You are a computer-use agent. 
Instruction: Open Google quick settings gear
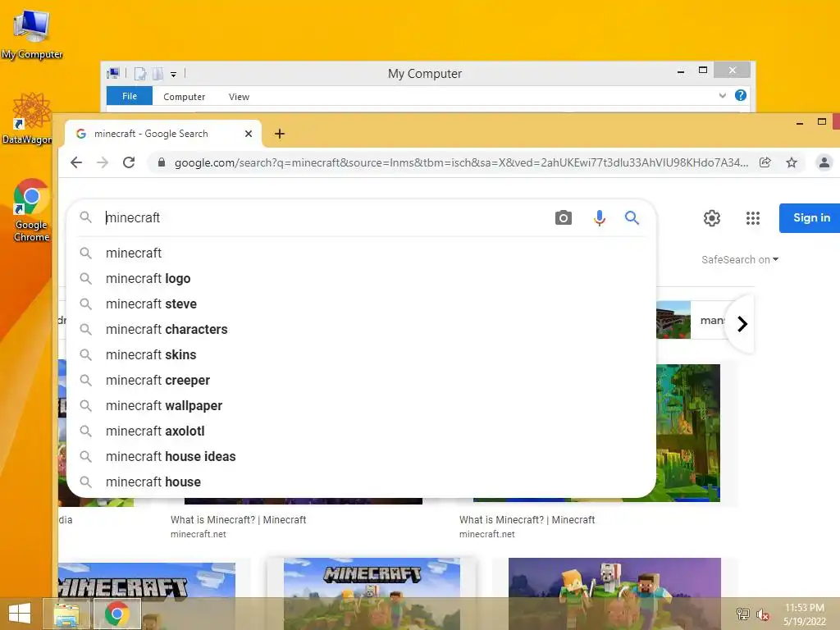711,218
